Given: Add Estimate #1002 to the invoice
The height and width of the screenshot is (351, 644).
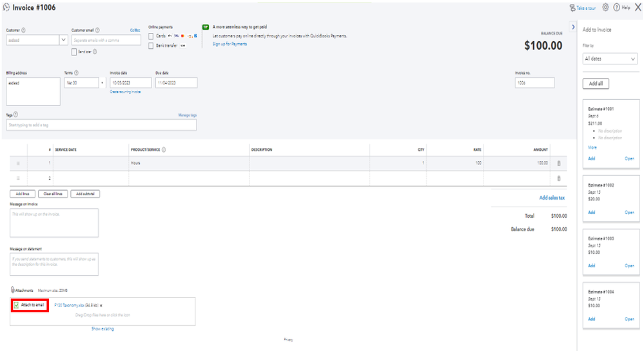Looking at the screenshot, I should pos(591,213).
